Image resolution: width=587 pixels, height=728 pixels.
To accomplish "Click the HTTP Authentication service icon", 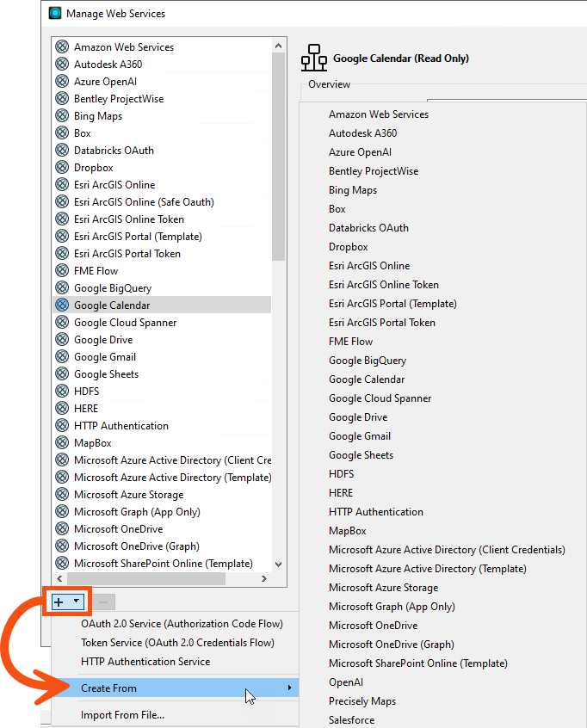I will pos(62,425).
